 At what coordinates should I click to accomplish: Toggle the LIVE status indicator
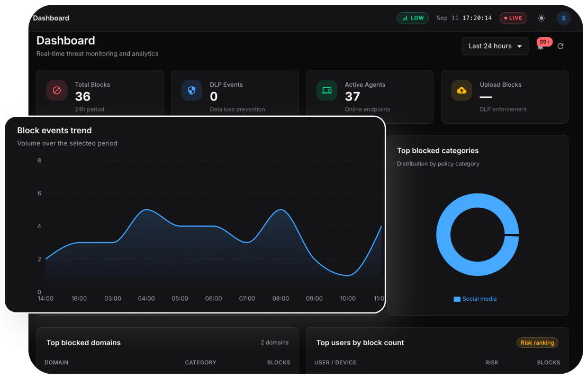click(x=513, y=18)
